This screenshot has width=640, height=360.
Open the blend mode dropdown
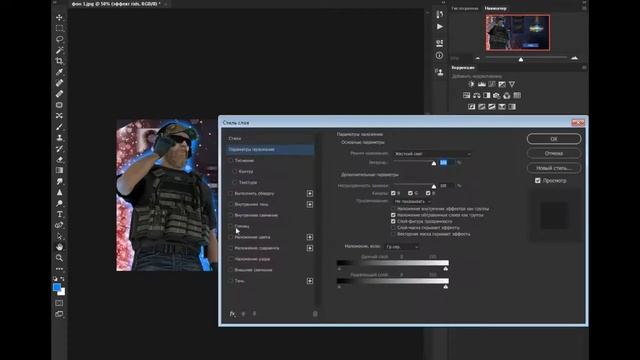(x=432, y=153)
